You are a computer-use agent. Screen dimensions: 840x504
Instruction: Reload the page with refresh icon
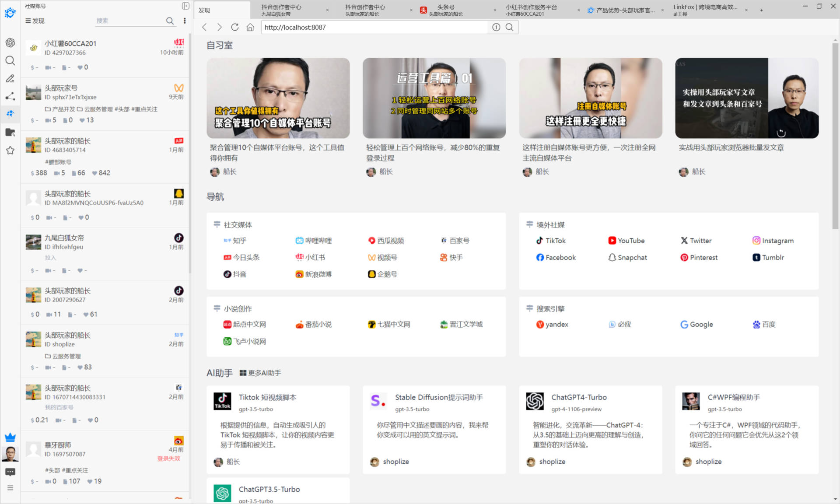[235, 27]
